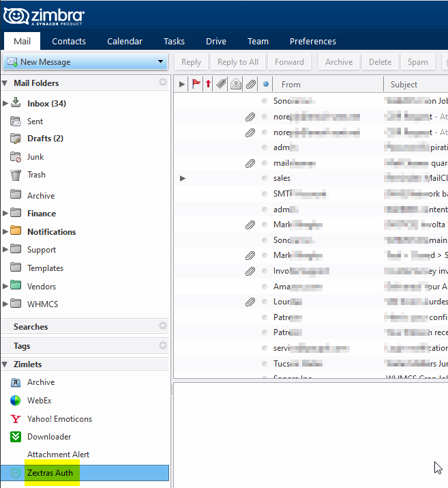This screenshot has height=488, width=448.
Task: Open the Preferences tab
Action: [x=313, y=41]
